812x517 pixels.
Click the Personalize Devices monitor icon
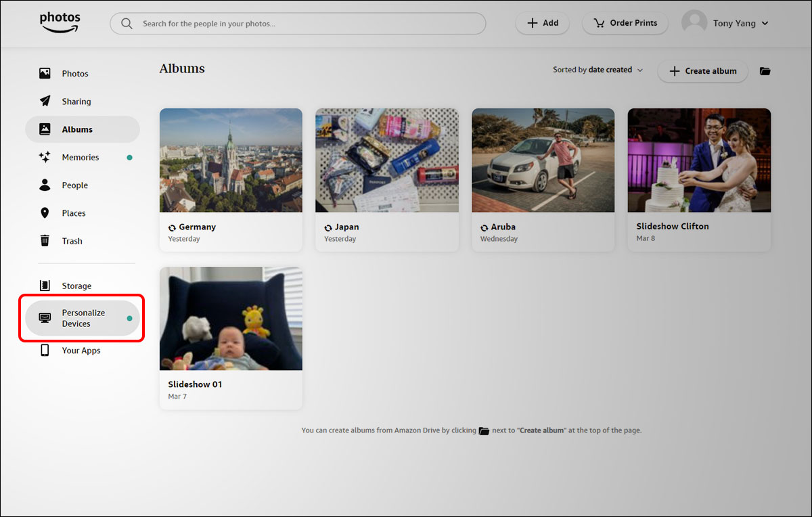[x=45, y=318]
